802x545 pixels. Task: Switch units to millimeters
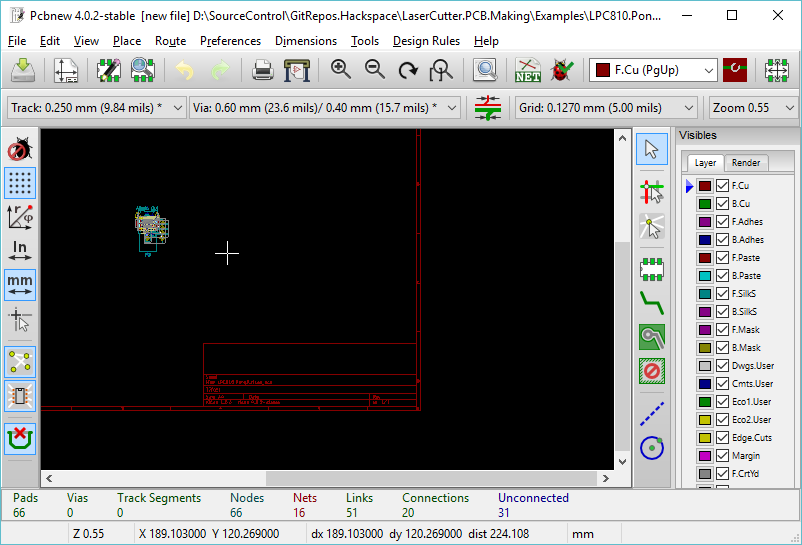[x=20, y=285]
